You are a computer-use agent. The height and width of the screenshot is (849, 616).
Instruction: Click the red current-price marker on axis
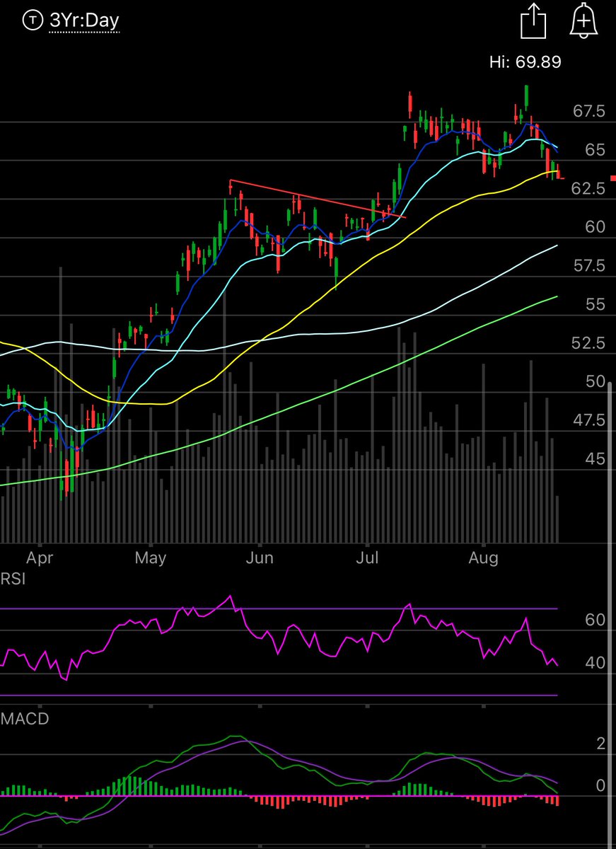tap(612, 179)
